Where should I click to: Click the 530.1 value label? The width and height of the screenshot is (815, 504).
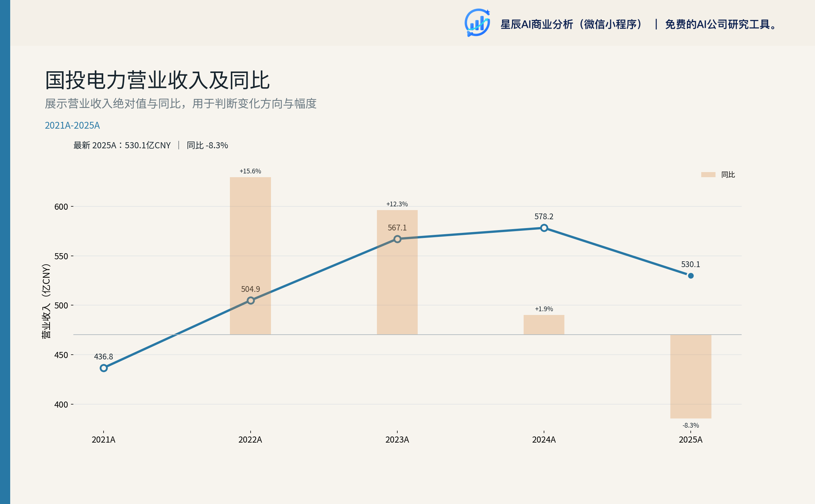(691, 264)
